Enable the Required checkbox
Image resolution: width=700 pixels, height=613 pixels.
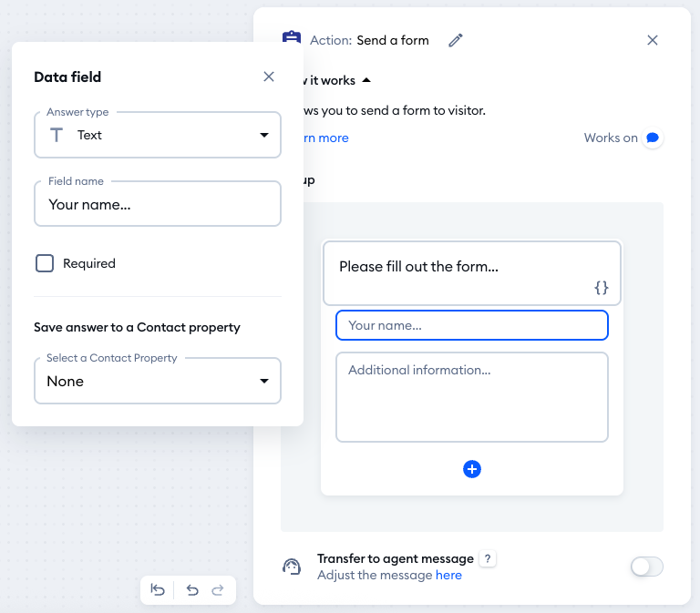click(x=45, y=263)
